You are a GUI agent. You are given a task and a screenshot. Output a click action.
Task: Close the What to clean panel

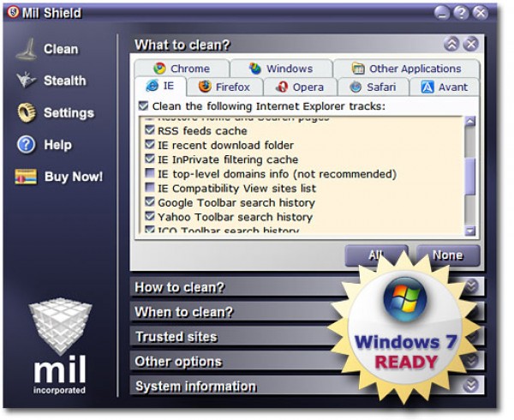470,44
